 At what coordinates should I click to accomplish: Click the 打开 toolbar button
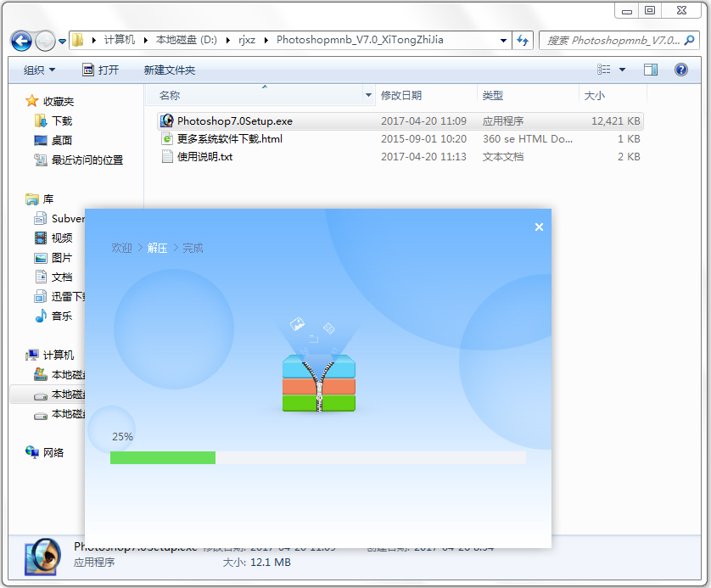(x=101, y=70)
